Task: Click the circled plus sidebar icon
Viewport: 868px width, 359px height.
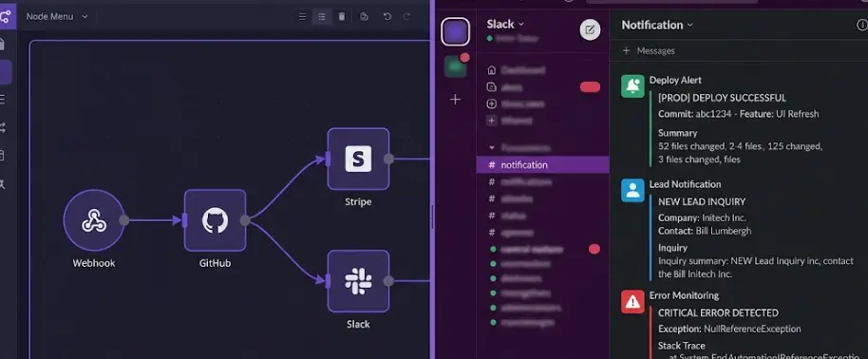Action: (x=492, y=104)
